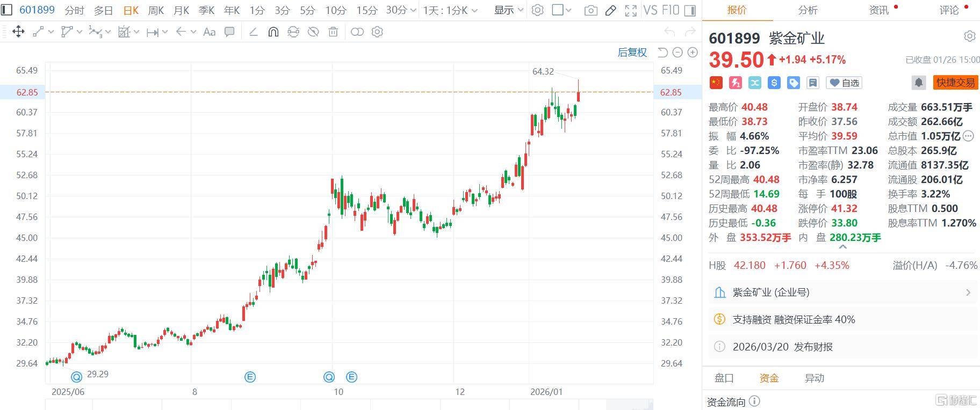Image resolution: width=980 pixels, height=410 pixels.
Task: Click the 快捷交易 quick trade button
Action: coord(955,83)
